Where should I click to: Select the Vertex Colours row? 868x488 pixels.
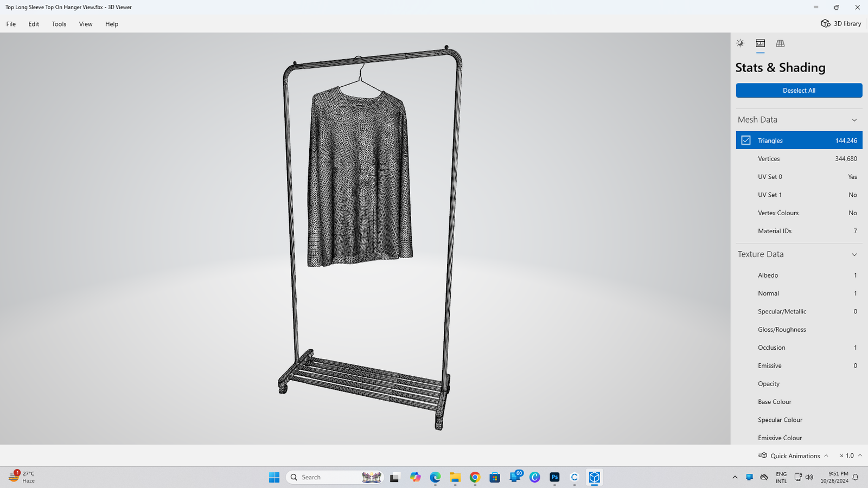(x=799, y=213)
